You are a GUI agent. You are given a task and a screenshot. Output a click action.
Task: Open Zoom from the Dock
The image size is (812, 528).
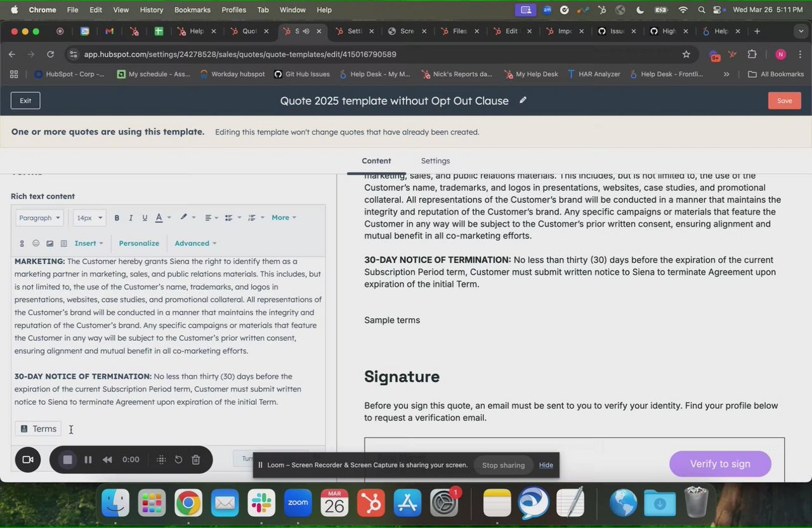(298, 504)
